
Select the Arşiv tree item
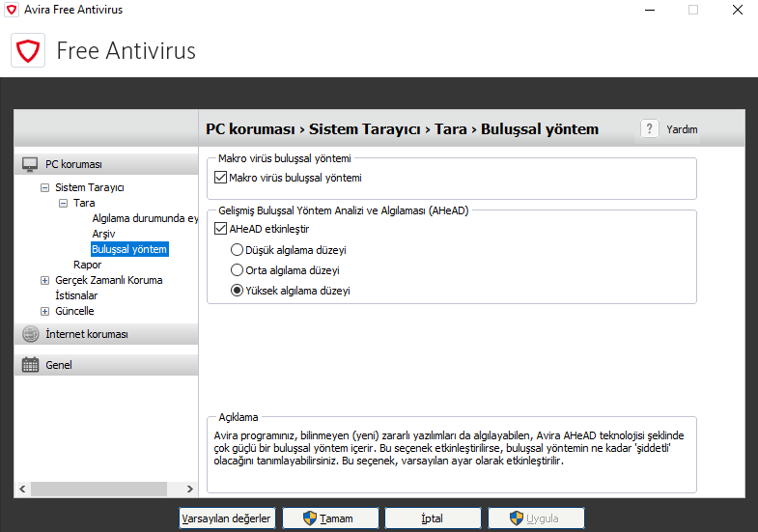[x=103, y=234]
